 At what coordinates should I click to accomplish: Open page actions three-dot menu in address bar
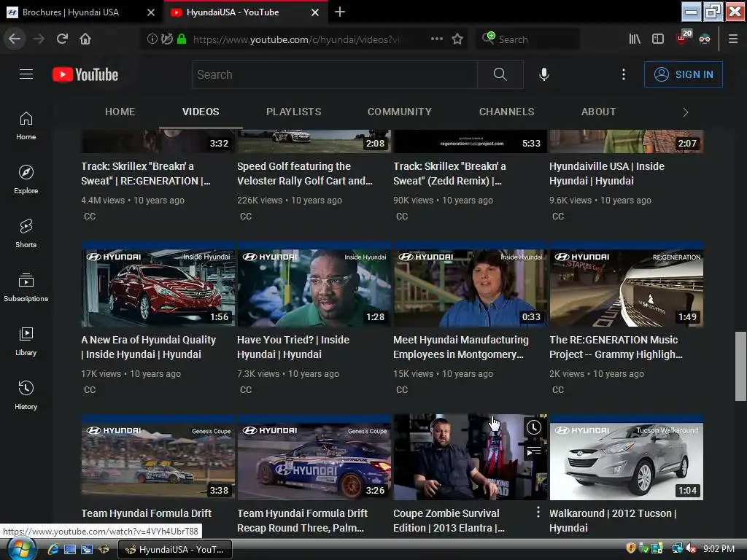[436, 39]
